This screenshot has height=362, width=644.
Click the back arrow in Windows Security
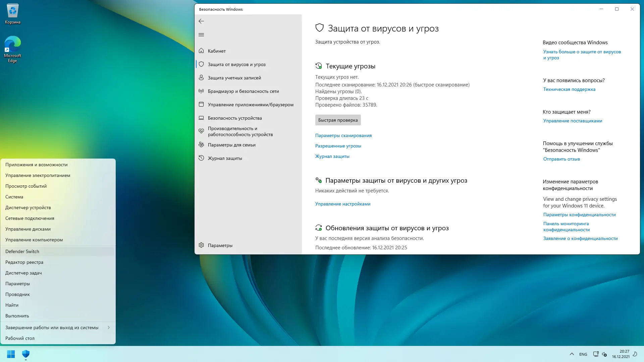[201, 21]
